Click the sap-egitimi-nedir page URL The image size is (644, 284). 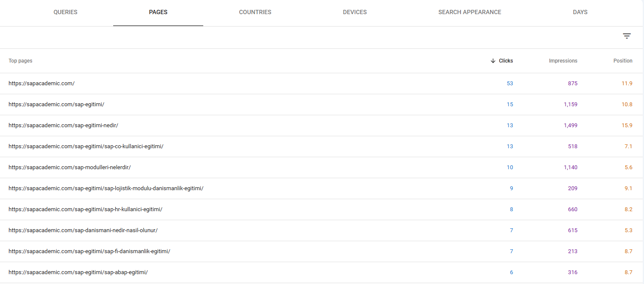[x=63, y=126]
